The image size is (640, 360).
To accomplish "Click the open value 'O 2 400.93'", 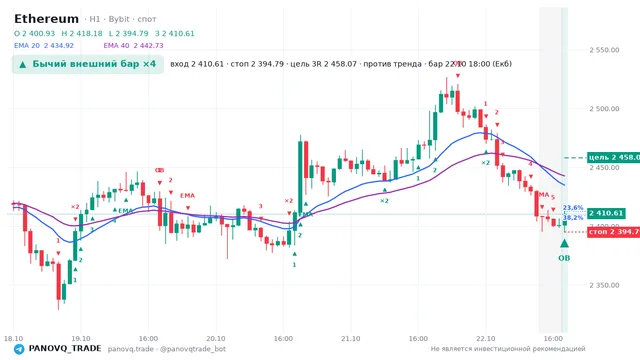I will click(34, 33).
